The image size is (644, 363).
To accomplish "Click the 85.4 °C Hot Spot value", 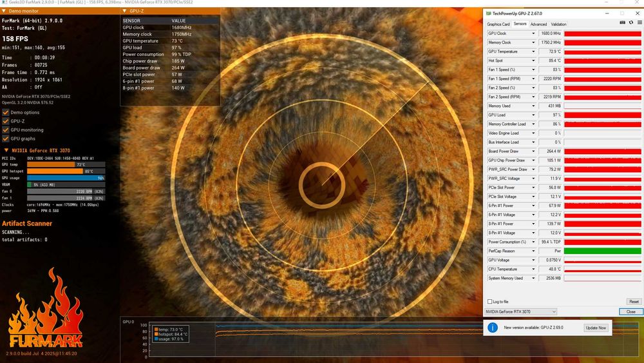I will click(551, 61).
